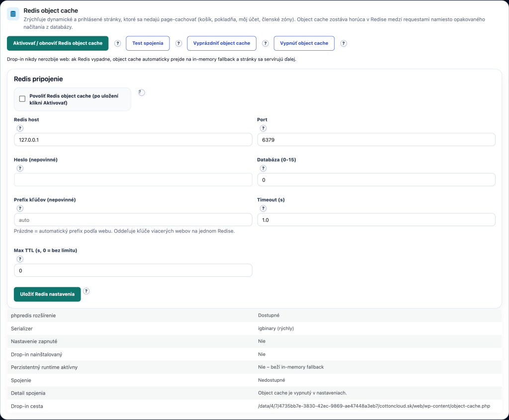Select the 'igbinary (rýchly)' serializer value
The image size is (509, 420).
pyautogui.click(x=276, y=329)
